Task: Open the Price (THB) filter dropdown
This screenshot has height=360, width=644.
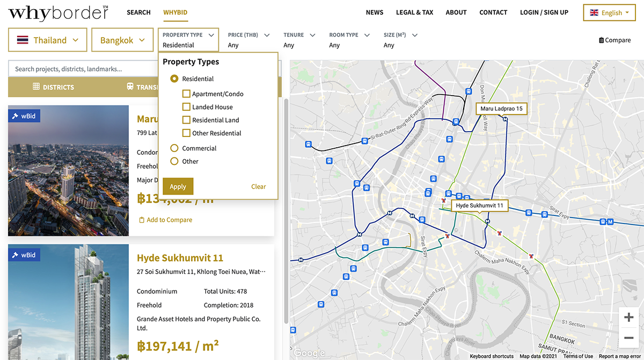Action: [x=247, y=40]
